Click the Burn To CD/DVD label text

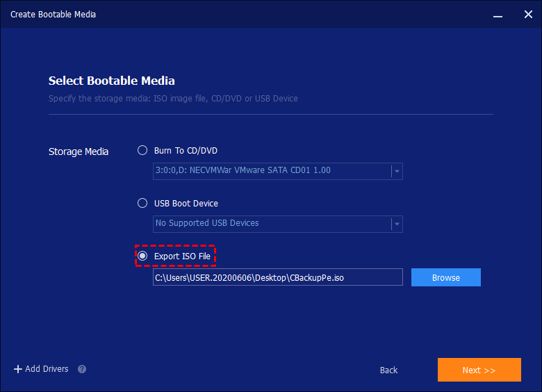[x=186, y=150]
